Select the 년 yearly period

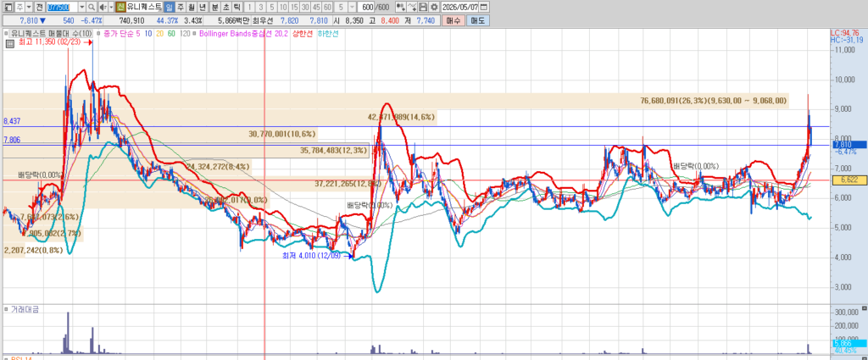point(202,7)
